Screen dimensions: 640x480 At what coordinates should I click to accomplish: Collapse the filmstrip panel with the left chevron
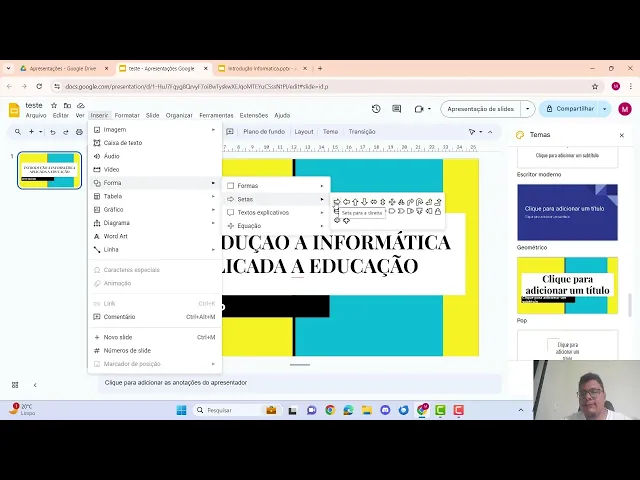(35, 385)
